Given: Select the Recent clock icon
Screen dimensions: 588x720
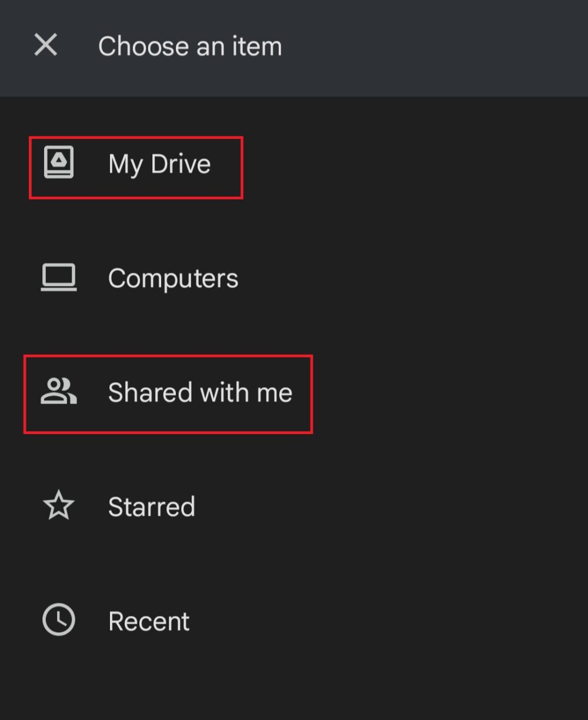Looking at the screenshot, I should tap(58, 619).
